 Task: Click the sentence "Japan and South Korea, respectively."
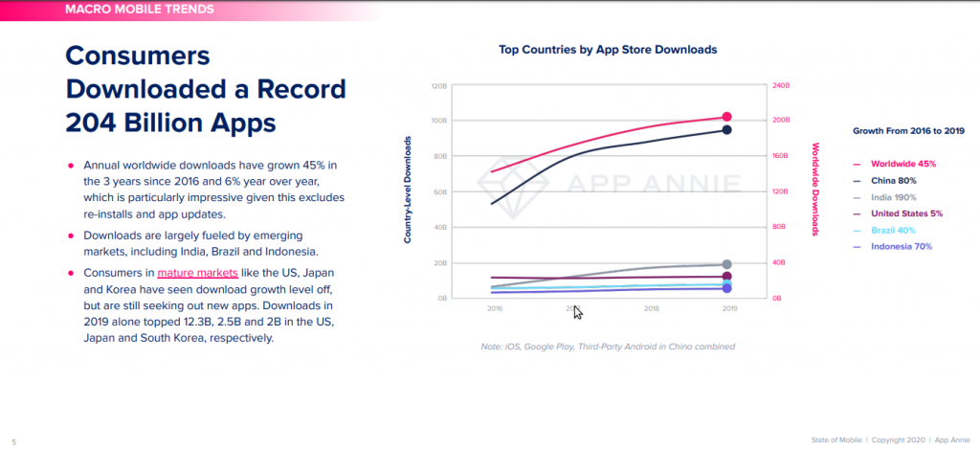(x=178, y=338)
